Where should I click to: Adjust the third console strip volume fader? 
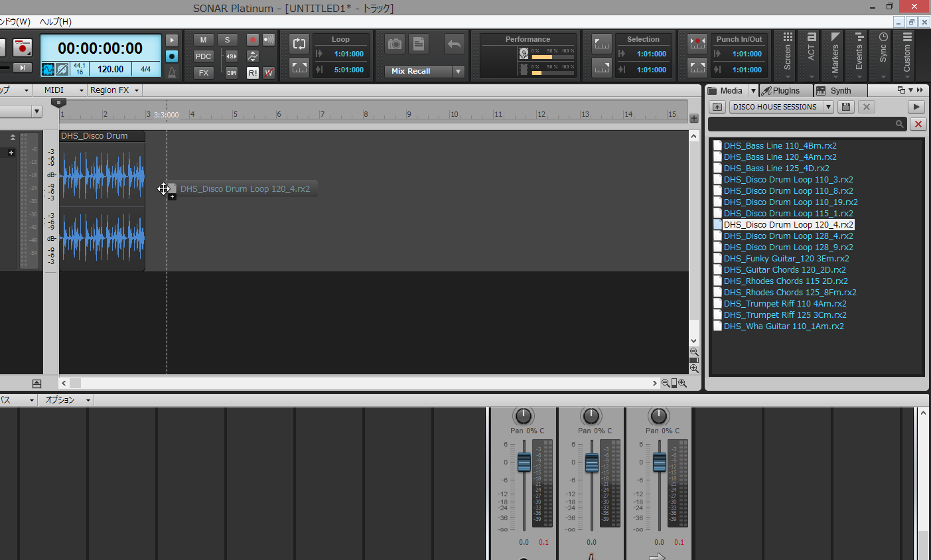[x=660, y=462]
